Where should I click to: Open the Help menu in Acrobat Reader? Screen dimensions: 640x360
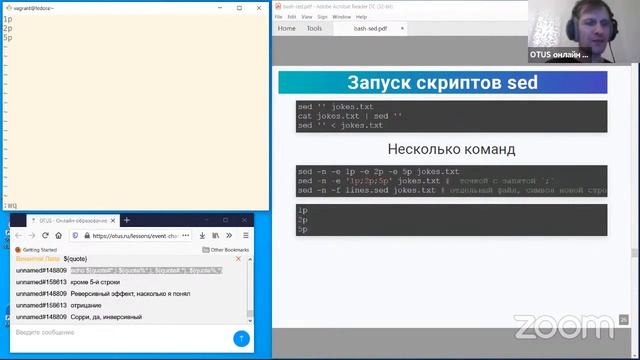point(361,17)
